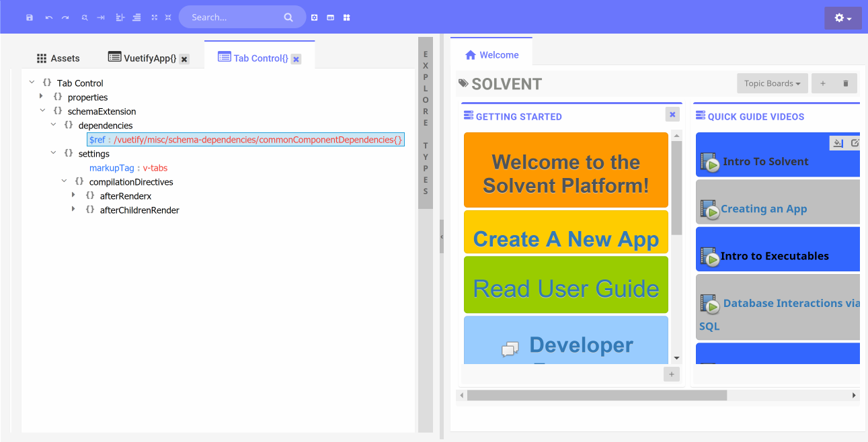Click the magnifier icon in the search box
This screenshot has height=442, width=868.
[288, 17]
